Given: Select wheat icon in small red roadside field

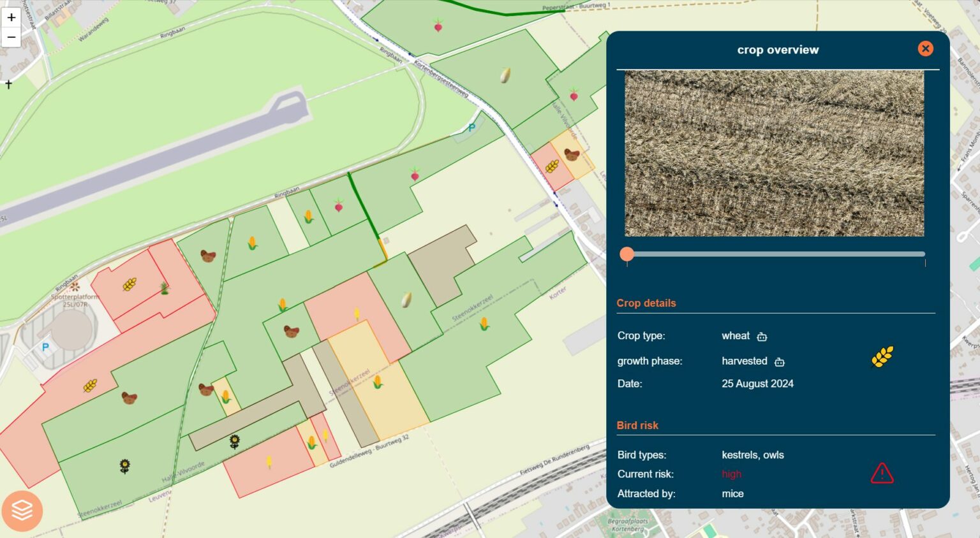Looking at the screenshot, I should 552,166.
